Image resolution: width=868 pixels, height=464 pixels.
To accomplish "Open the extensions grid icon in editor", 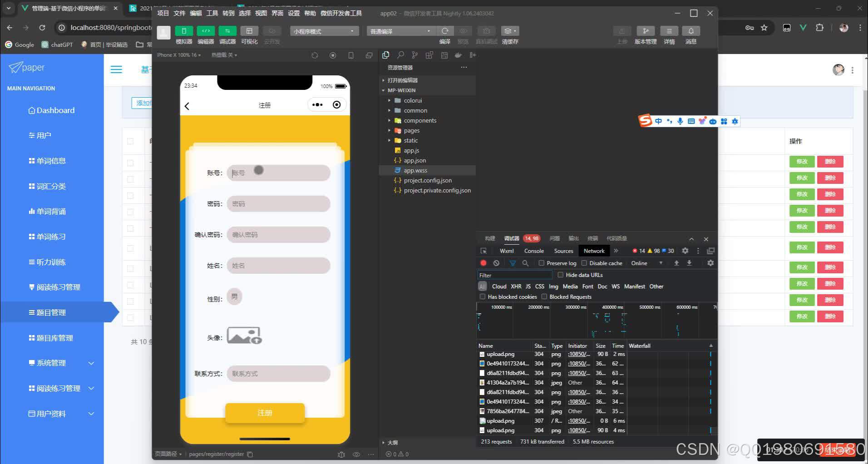I will coord(429,55).
